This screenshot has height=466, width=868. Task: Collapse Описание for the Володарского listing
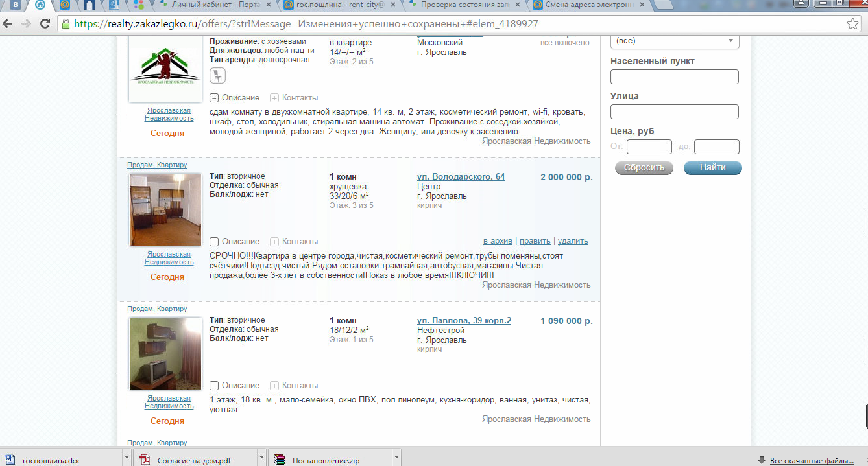click(214, 242)
